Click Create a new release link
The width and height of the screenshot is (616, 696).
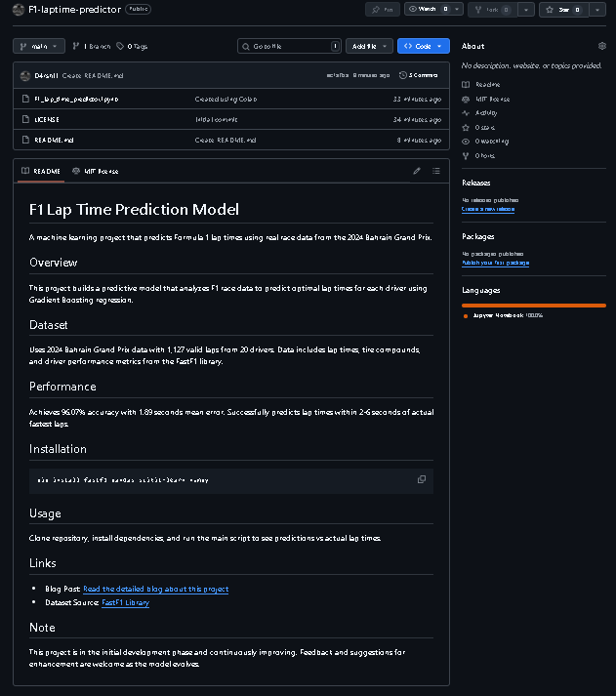(488, 209)
